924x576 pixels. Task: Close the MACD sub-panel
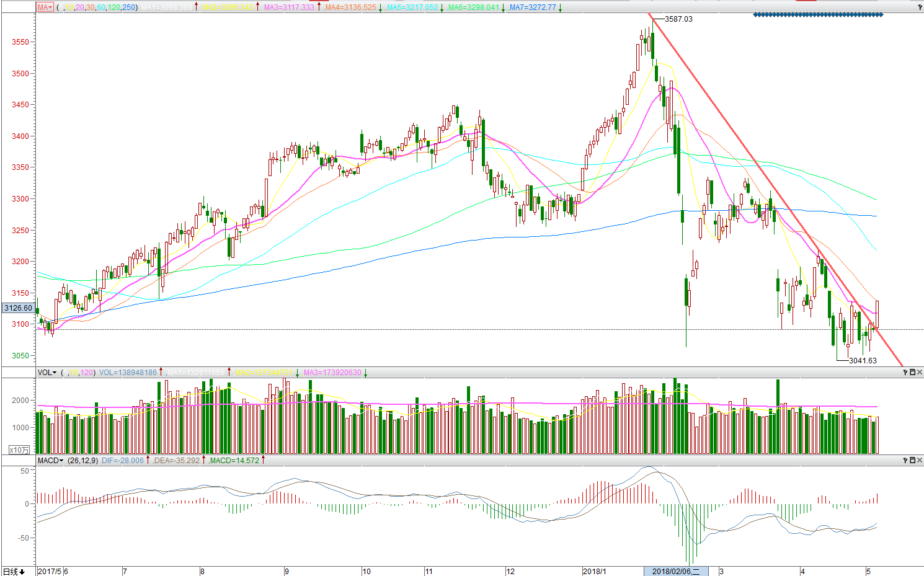coord(920,461)
